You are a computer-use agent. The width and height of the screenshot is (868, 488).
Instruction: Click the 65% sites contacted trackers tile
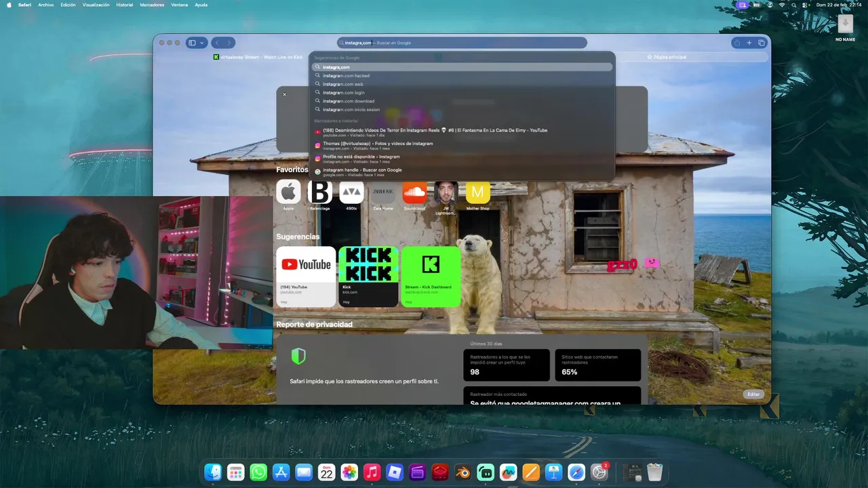coord(597,365)
